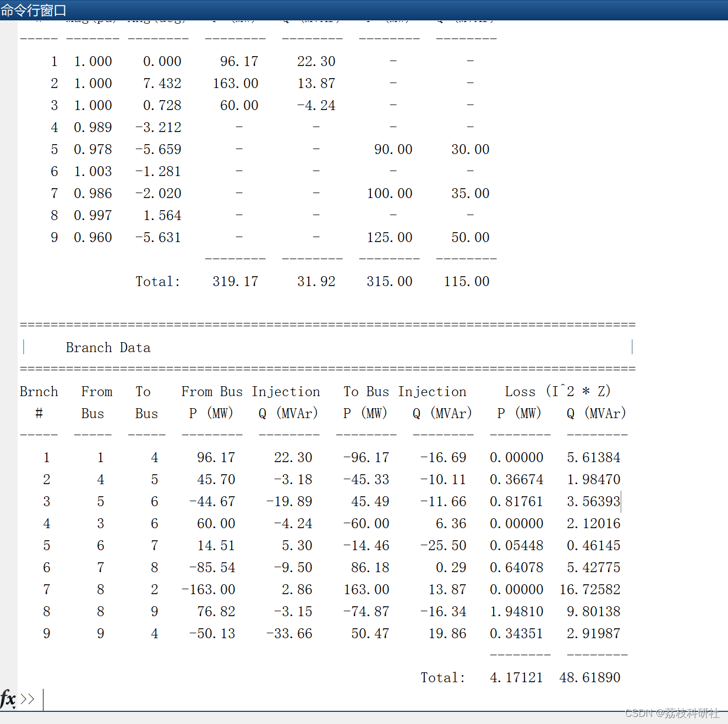Click branch 2 loss P value 0.36674

tap(517, 480)
